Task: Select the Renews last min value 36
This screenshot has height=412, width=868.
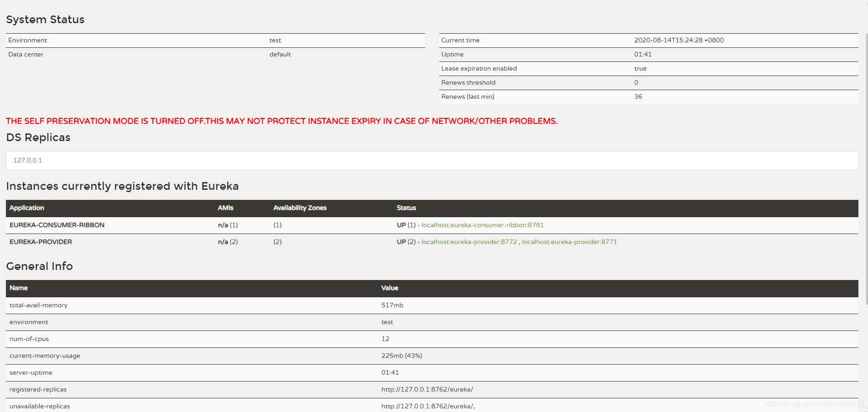Action: coord(638,97)
